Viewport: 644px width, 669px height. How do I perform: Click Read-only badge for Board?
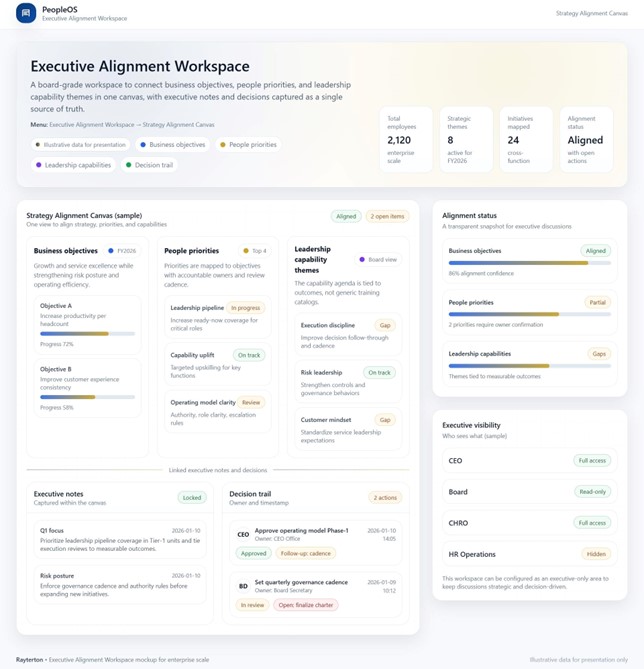[x=592, y=492]
